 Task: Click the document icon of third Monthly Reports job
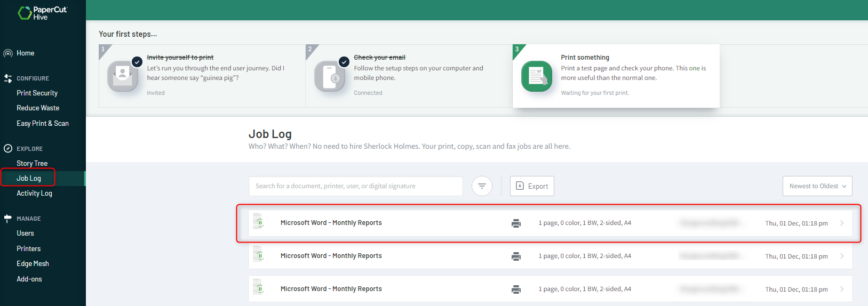(x=259, y=287)
